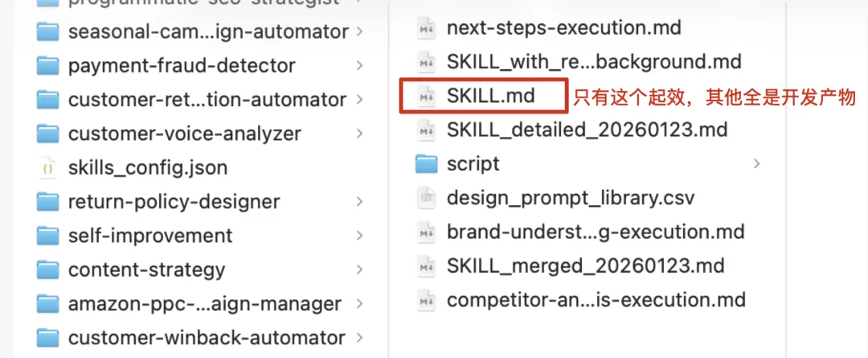Screen dimensions: 868x358
Task: Expand the customer-voice-analyzer folder chevron
Action: (359, 134)
